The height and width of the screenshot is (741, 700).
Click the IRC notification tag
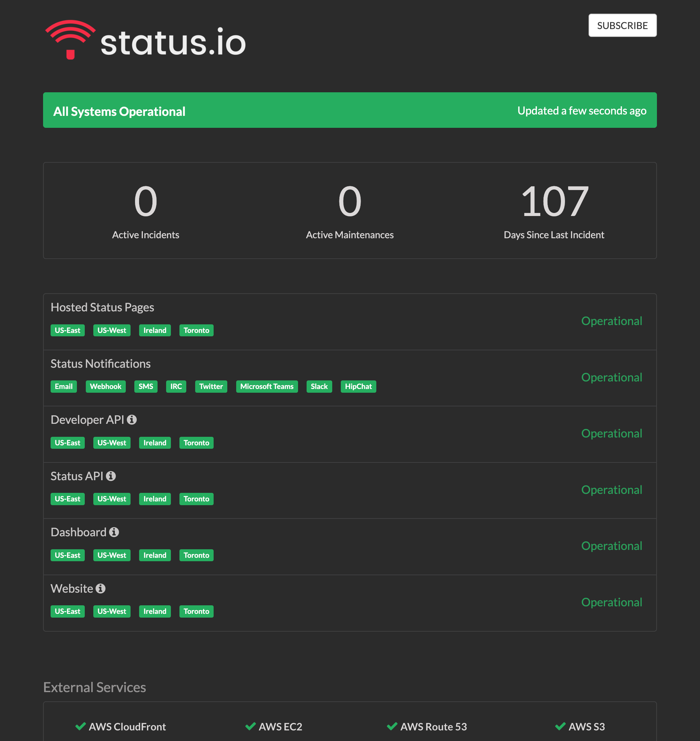(x=176, y=387)
